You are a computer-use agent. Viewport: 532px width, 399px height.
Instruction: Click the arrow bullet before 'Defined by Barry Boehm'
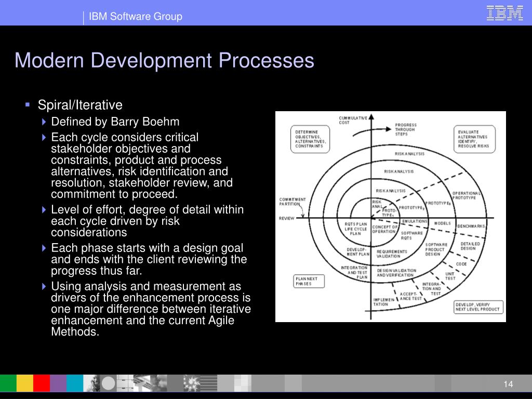point(44,122)
